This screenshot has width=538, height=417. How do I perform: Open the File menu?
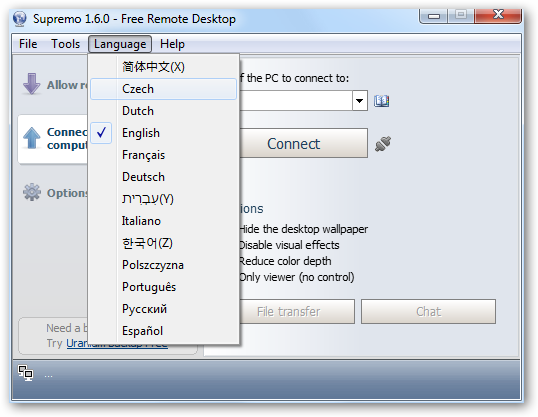(x=28, y=44)
